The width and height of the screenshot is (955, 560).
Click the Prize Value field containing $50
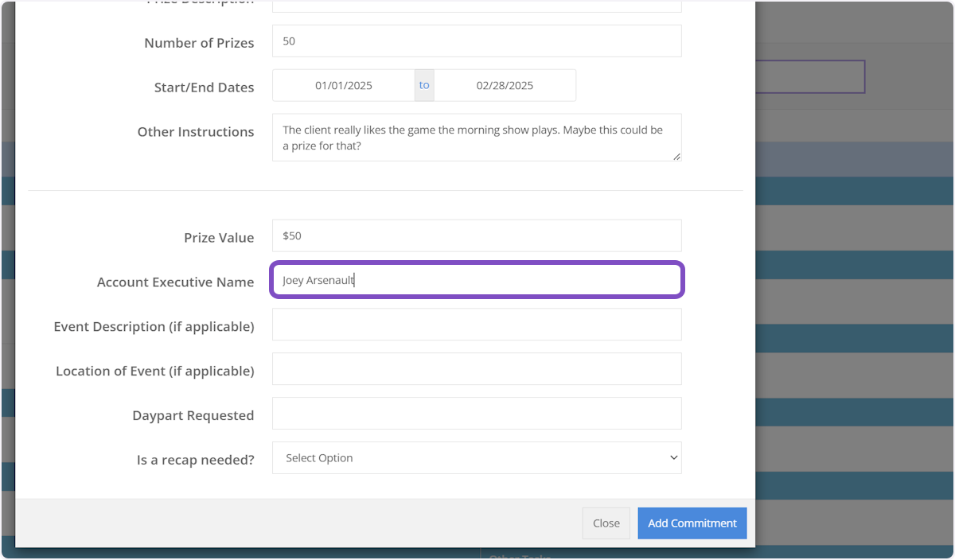pyautogui.click(x=476, y=236)
